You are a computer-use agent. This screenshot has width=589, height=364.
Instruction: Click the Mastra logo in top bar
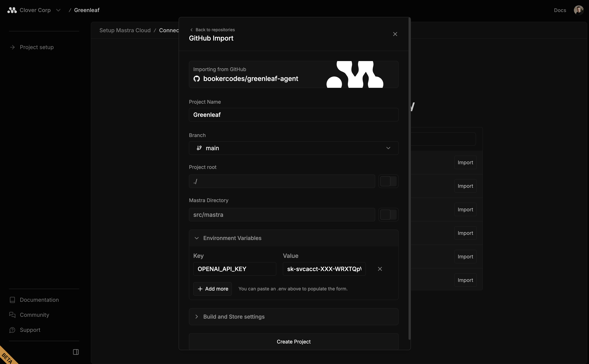pos(12,10)
